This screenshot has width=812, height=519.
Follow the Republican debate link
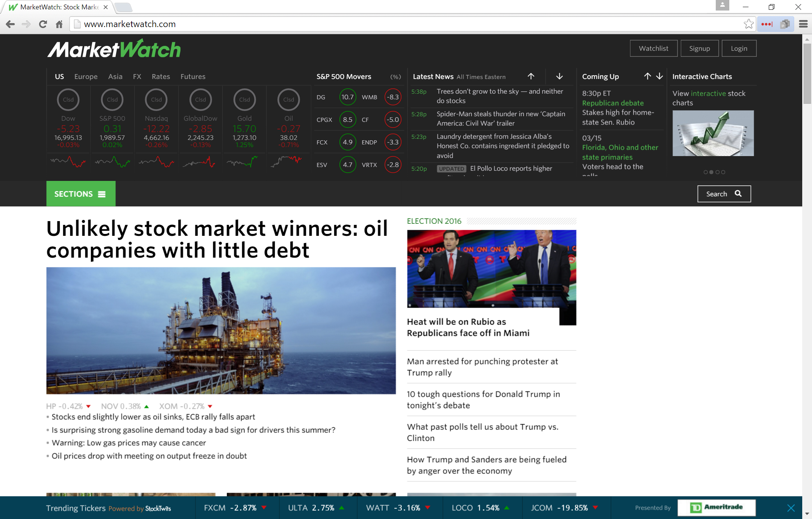pos(612,103)
